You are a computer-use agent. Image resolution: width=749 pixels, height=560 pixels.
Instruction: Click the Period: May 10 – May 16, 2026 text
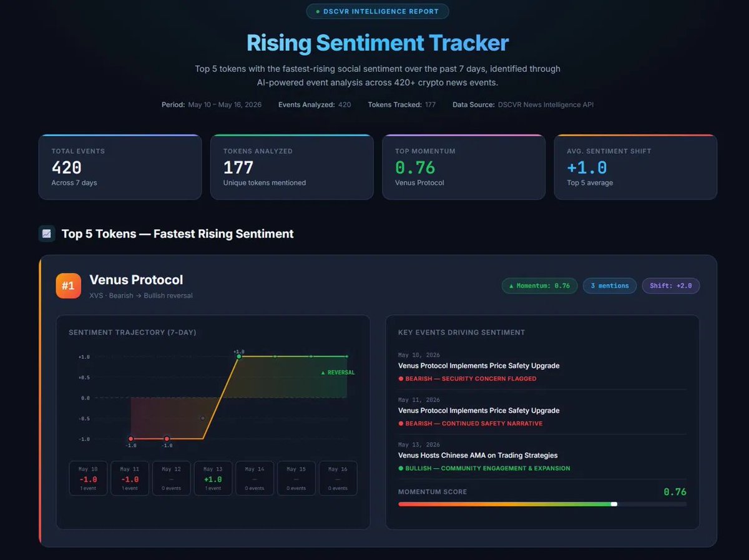(x=212, y=105)
